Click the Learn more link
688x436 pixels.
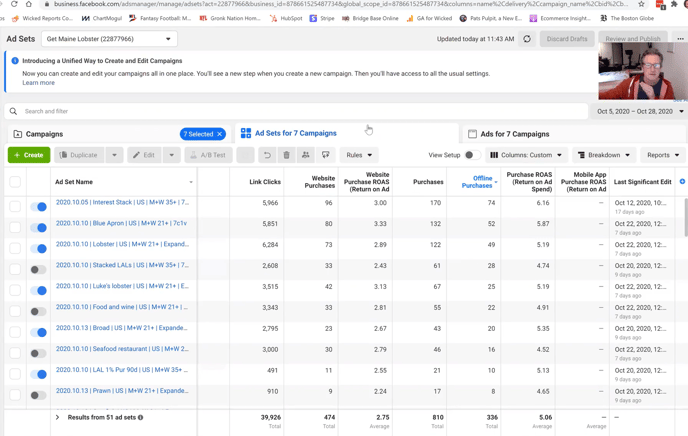[x=39, y=83]
